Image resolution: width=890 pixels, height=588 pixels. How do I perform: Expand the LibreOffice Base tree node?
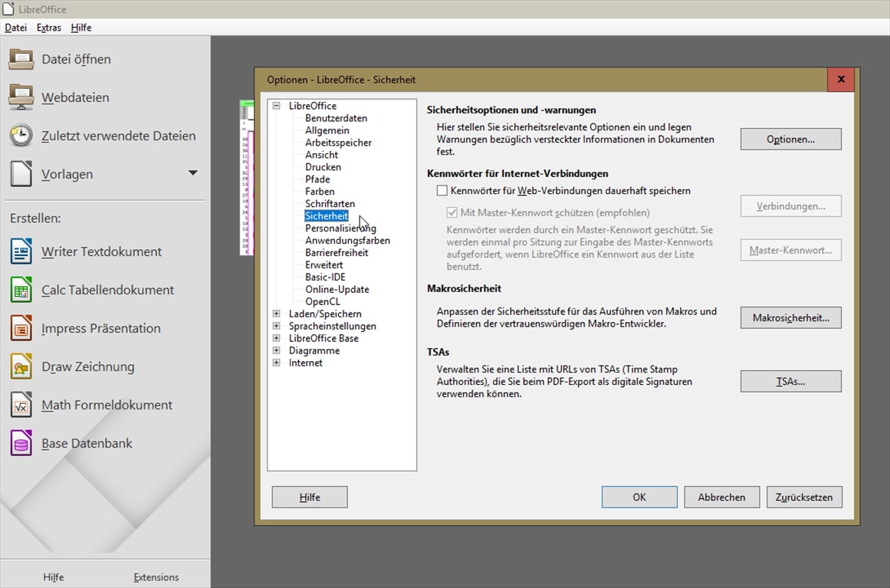point(277,338)
